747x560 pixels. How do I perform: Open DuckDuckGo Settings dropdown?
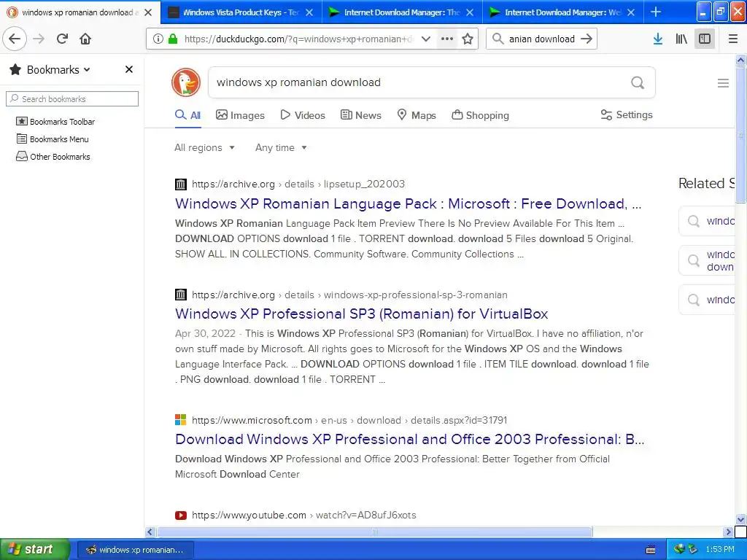click(627, 114)
